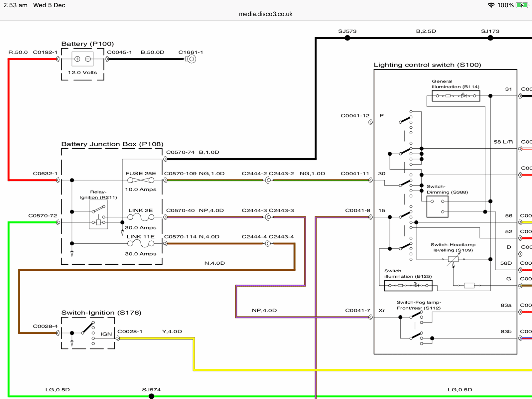This screenshot has height=399, width=532.
Task: Tap the 2:53 am clock
Action: tap(15, 5)
